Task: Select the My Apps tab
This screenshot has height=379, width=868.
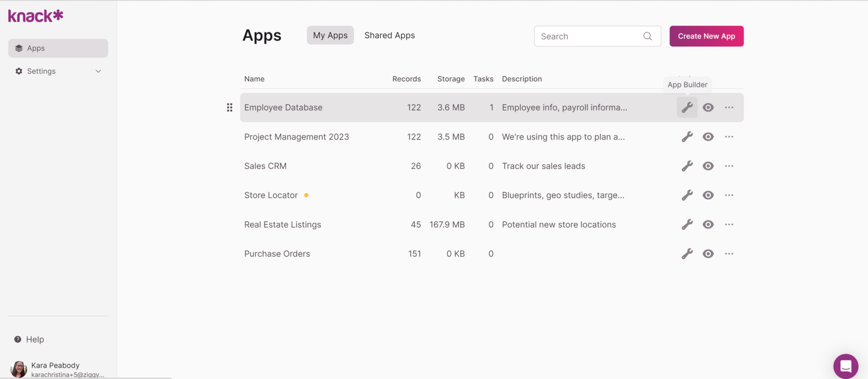Action: [x=330, y=35]
